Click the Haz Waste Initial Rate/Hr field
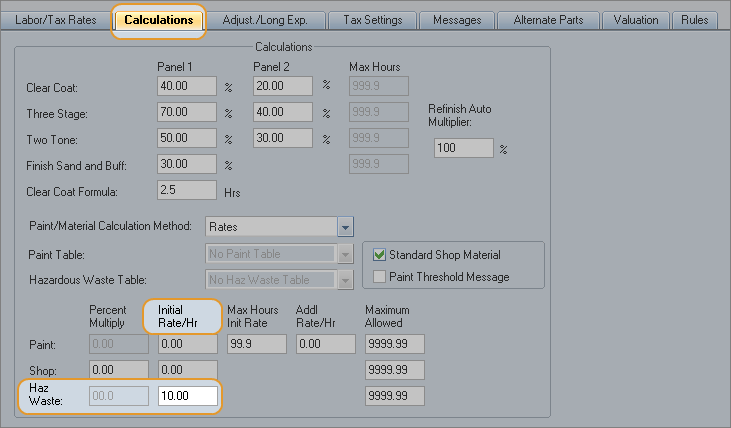Image resolution: width=731 pixels, height=428 pixels. tap(187, 396)
